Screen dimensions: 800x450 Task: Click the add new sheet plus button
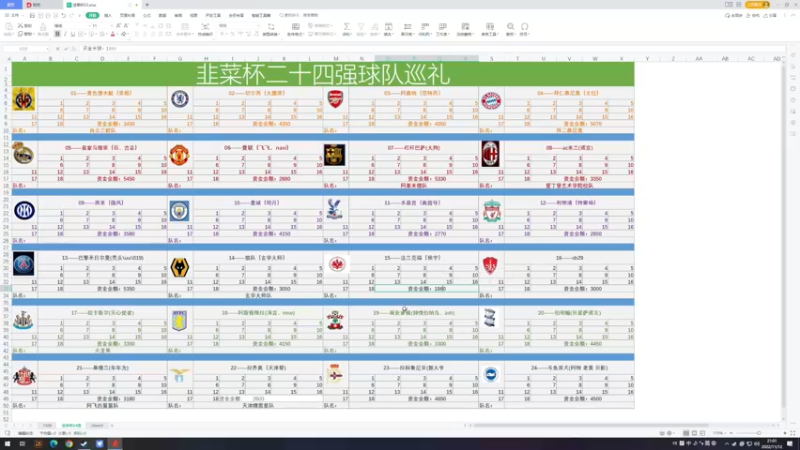(x=112, y=426)
